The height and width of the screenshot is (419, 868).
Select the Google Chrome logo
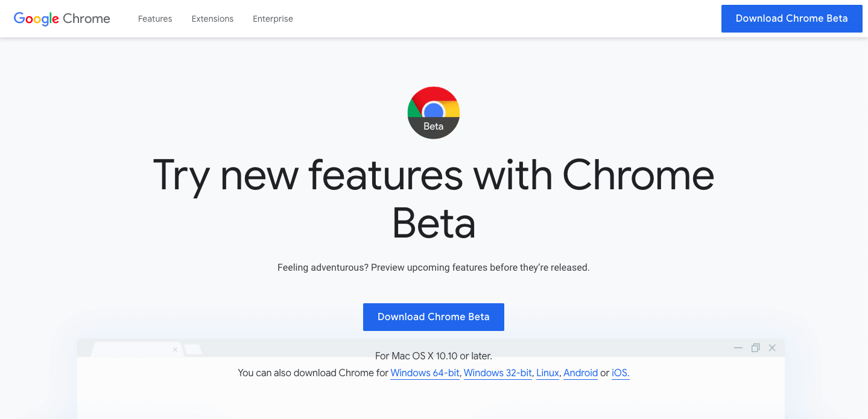pos(61,19)
